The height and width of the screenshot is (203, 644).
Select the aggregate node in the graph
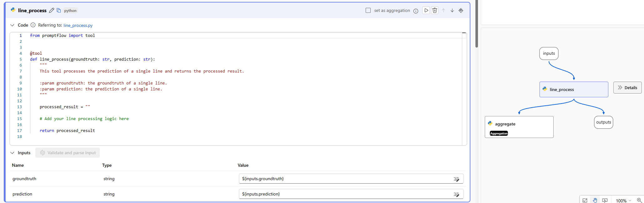[519, 127]
